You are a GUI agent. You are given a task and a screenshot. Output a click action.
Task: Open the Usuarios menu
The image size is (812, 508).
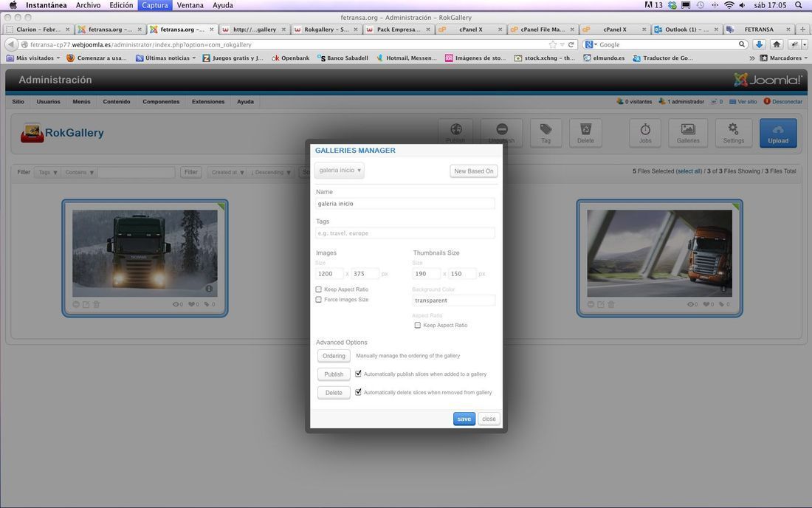tap(48, 101)
